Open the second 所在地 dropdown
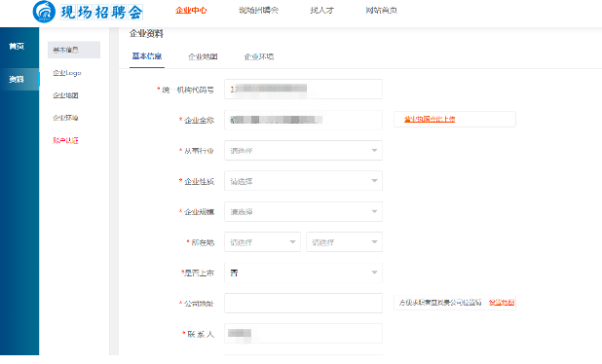Screen dimensions: 602x364 click(345, 242)
